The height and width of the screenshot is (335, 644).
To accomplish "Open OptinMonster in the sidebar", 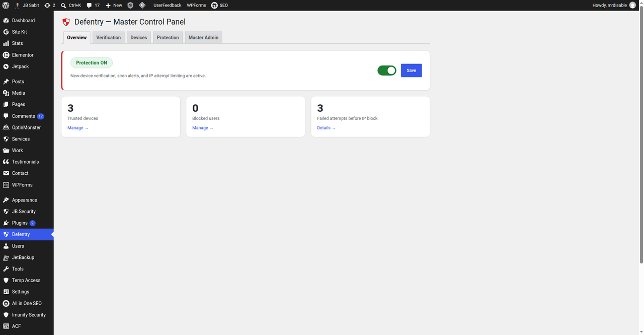I will coord(27,127).
